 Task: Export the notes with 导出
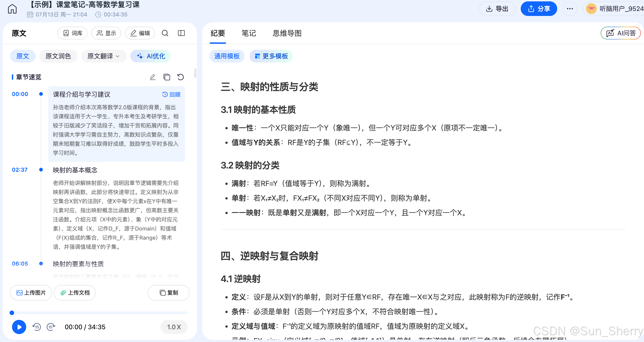click(497, 9)
